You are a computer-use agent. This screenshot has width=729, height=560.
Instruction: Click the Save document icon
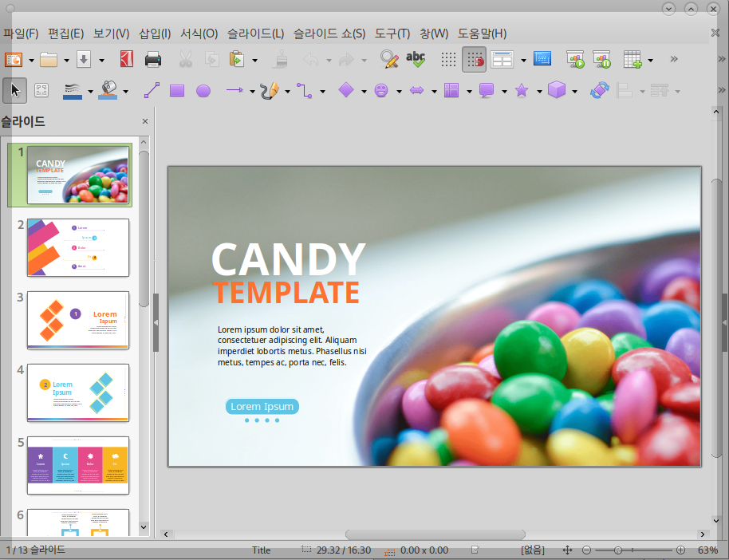coord(84,60)
